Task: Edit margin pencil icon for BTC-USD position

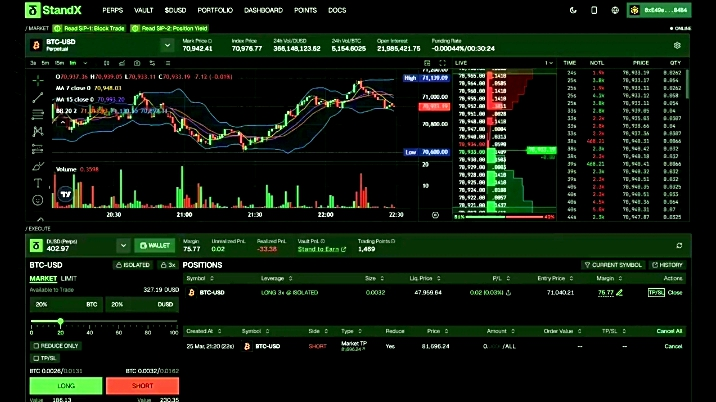Action: point(620,292)
